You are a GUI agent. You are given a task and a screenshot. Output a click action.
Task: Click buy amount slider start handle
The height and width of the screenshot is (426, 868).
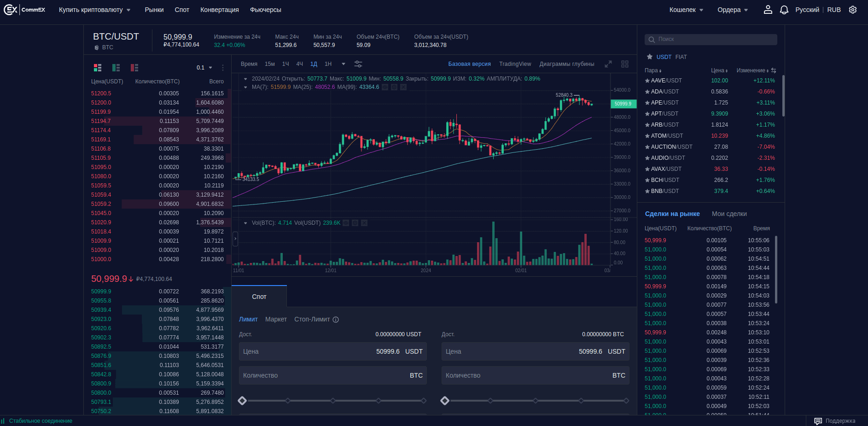[242, 401]
